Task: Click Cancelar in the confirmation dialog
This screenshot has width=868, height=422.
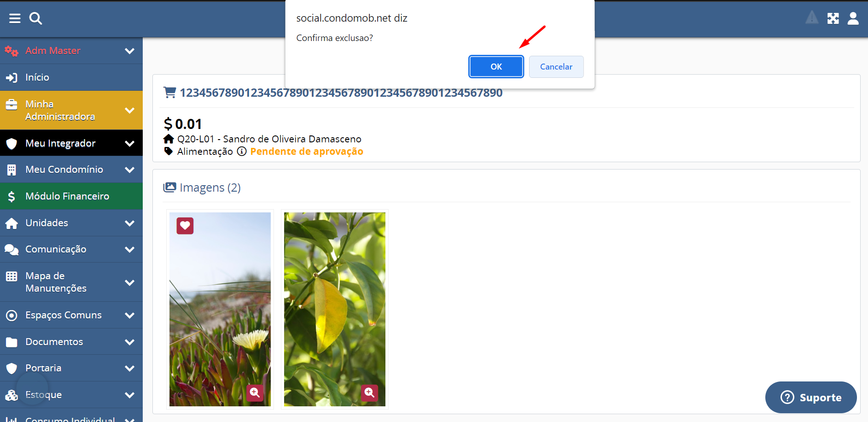Action: (556, 67)
